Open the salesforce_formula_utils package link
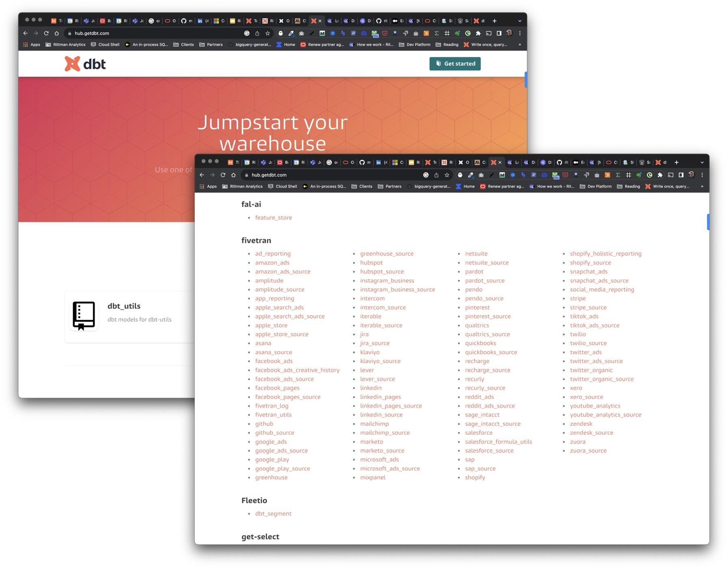728x569 pixels. coord(498,442)
